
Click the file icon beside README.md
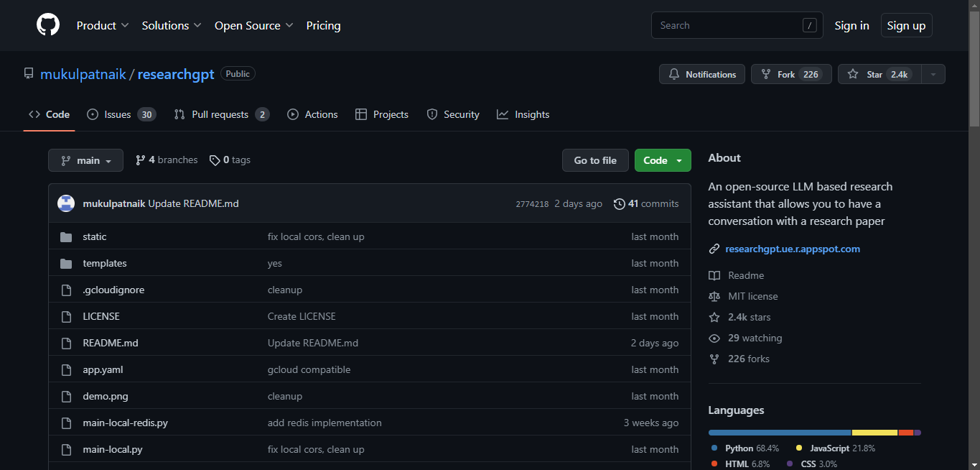pos(66,343)
